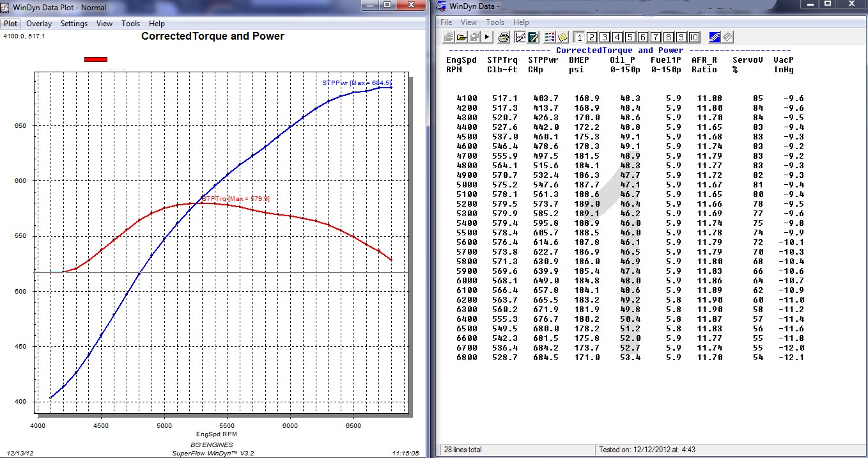
Task: Click AFR value 11.88 in the 4100 row
Action: [x=709, y=99]
